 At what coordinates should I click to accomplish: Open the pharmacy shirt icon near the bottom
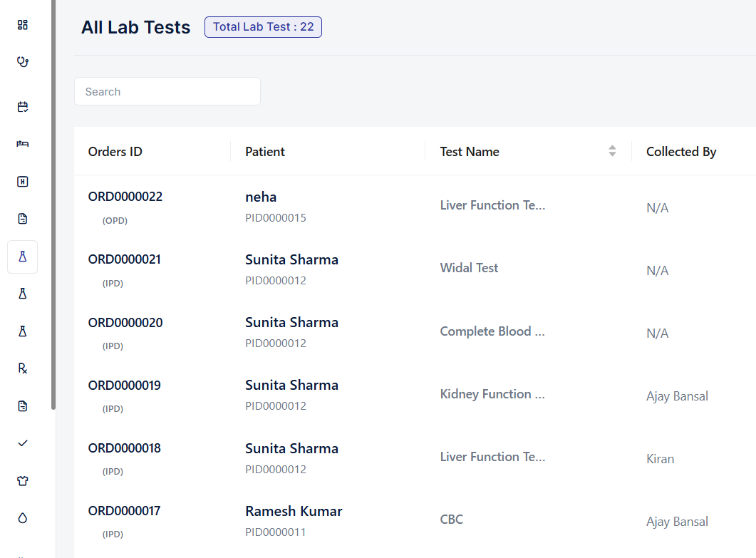tap(22, 480)
